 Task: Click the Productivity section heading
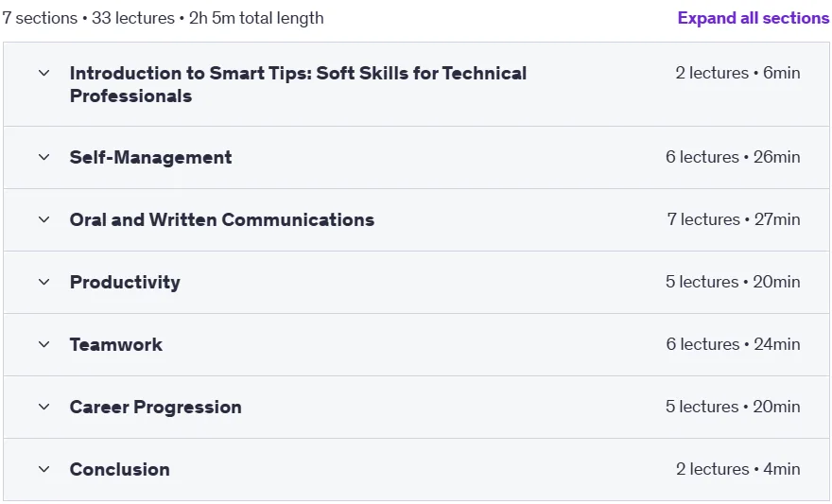(x=125, y=282)
